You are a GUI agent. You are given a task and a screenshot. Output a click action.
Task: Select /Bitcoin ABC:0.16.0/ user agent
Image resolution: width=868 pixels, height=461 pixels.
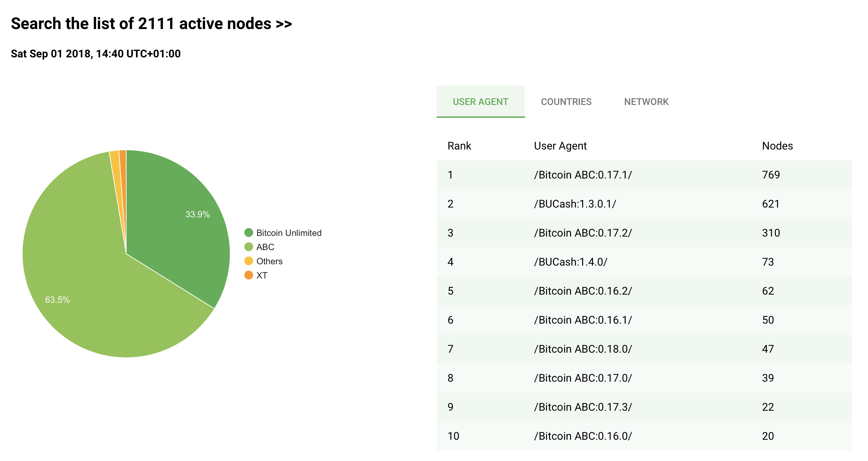pos(583,436)
